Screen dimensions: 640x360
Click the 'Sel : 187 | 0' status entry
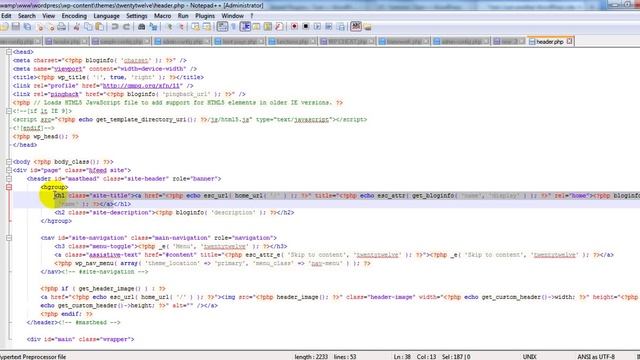point(456,357)
